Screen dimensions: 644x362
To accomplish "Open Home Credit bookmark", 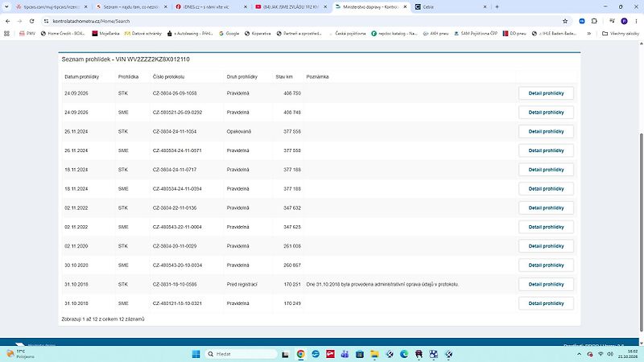I will 63,33.
